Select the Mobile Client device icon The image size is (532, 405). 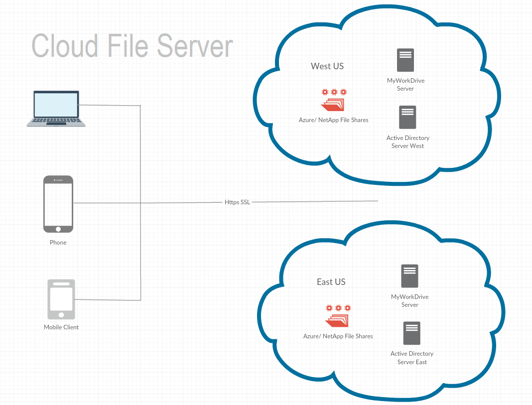(61, 299)
